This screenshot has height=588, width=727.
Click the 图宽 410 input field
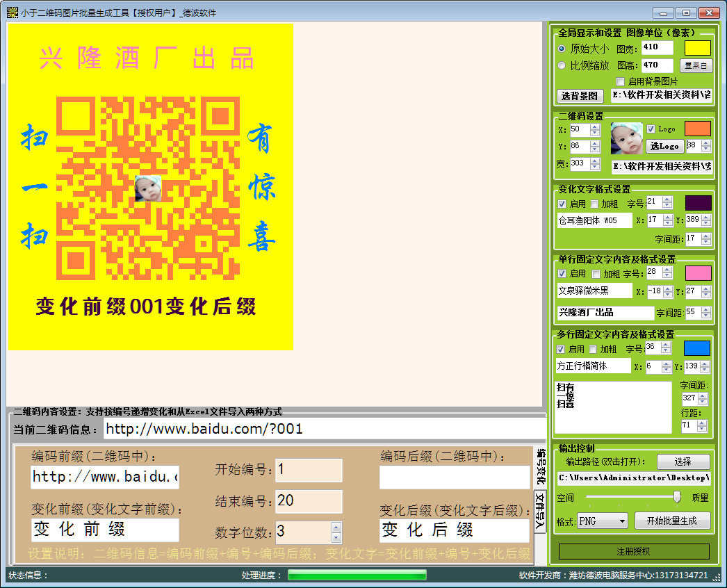[657, 48]
